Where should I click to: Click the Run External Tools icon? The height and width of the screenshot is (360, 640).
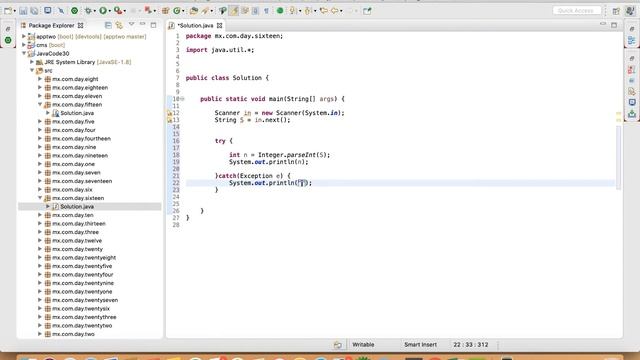pyautogui.click(x=118, y=11)
